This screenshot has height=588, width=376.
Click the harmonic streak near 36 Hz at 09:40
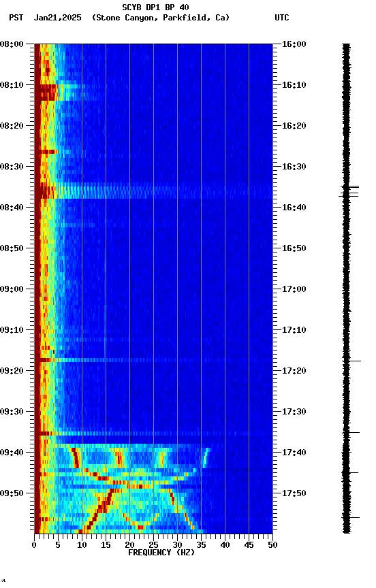click(x=206, y=458)
